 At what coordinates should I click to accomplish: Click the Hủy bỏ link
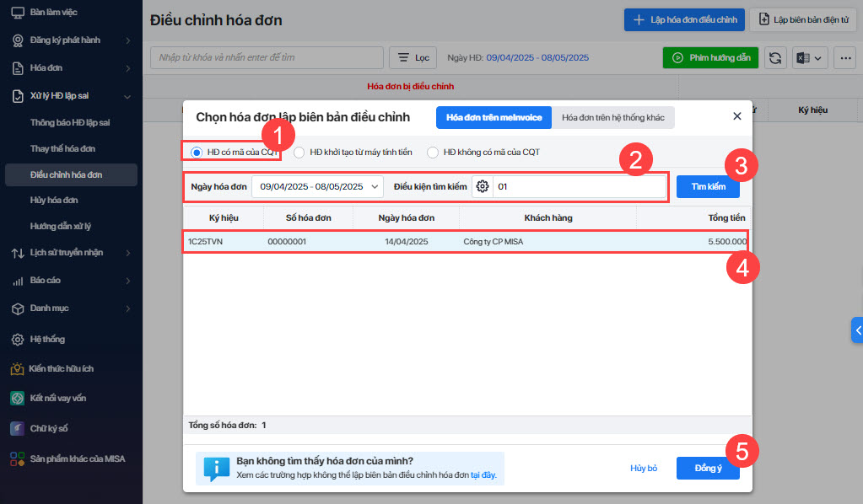[644, 469]
